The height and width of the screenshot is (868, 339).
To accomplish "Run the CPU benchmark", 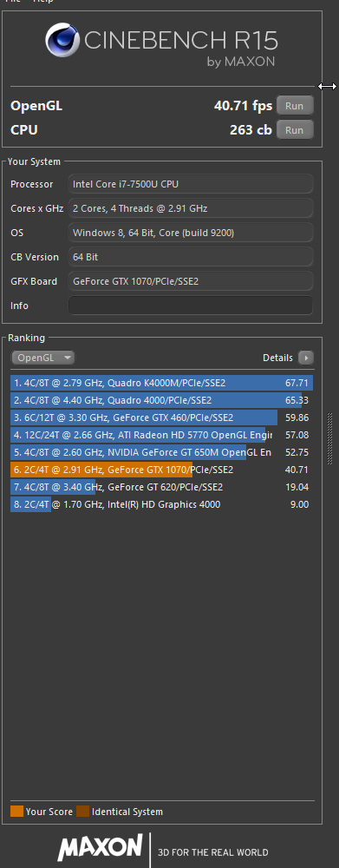I will (295, 130).
